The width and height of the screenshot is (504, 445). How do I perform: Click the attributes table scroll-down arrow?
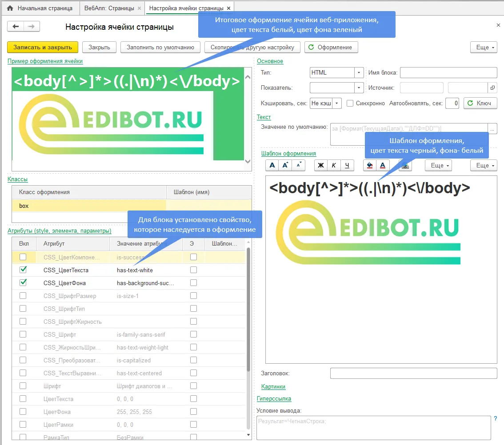248,435
